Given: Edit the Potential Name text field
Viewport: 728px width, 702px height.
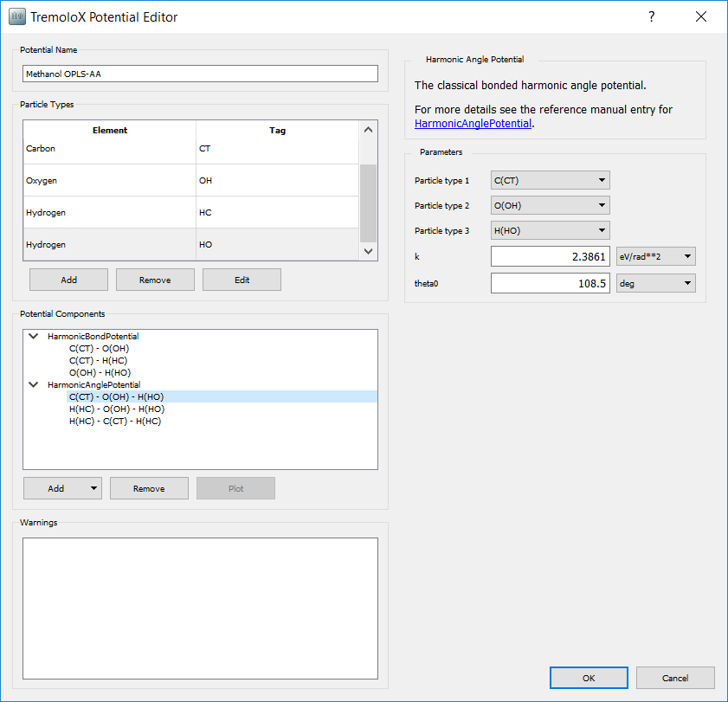Looking at the screenshot, I should pos(200,74).
